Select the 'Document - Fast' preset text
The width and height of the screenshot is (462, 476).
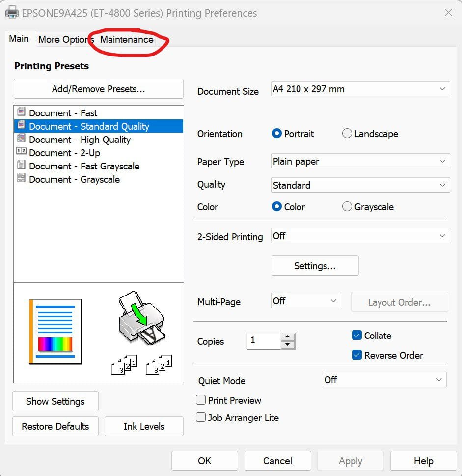coord(63,113)
